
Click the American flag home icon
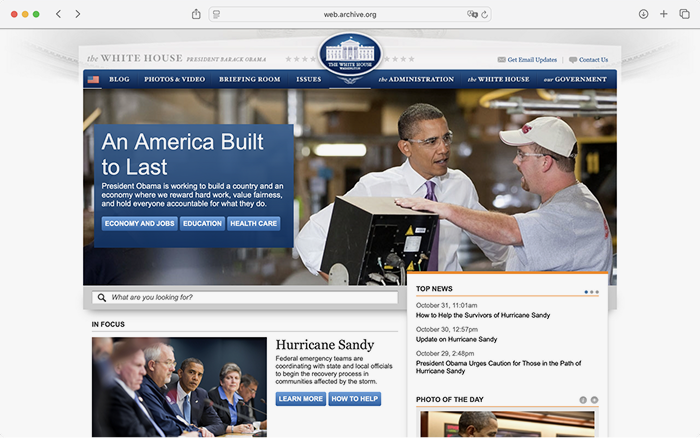[93, 79]
